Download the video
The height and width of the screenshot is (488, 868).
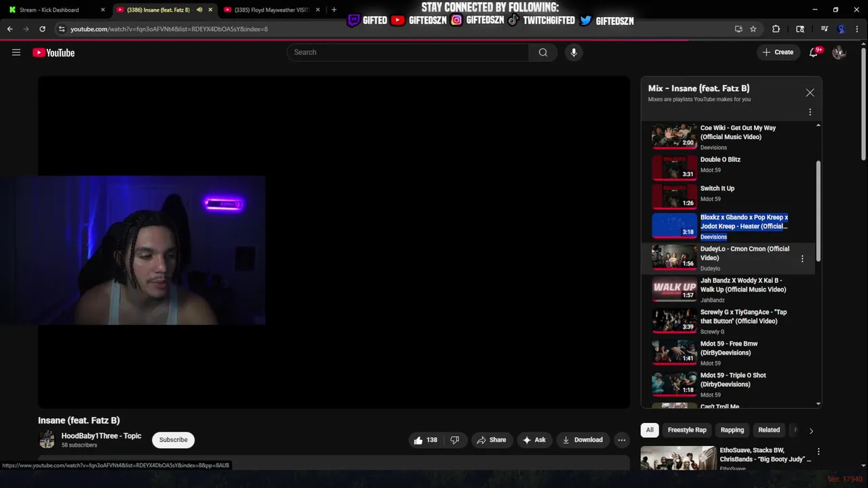583,440
